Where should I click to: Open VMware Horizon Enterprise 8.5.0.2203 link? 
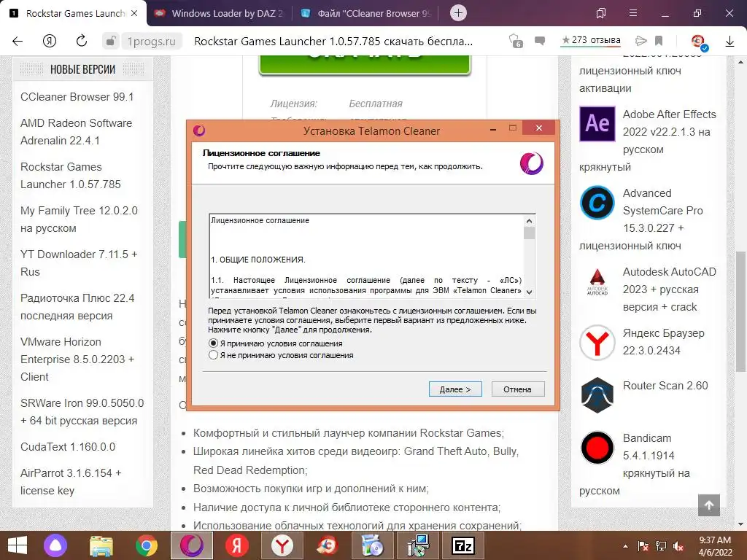click(77, 359)
